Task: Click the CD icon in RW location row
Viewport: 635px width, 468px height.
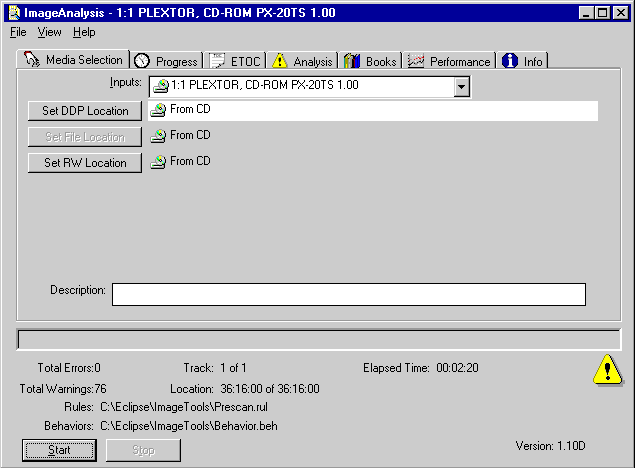Action: [x=158, y=162]
